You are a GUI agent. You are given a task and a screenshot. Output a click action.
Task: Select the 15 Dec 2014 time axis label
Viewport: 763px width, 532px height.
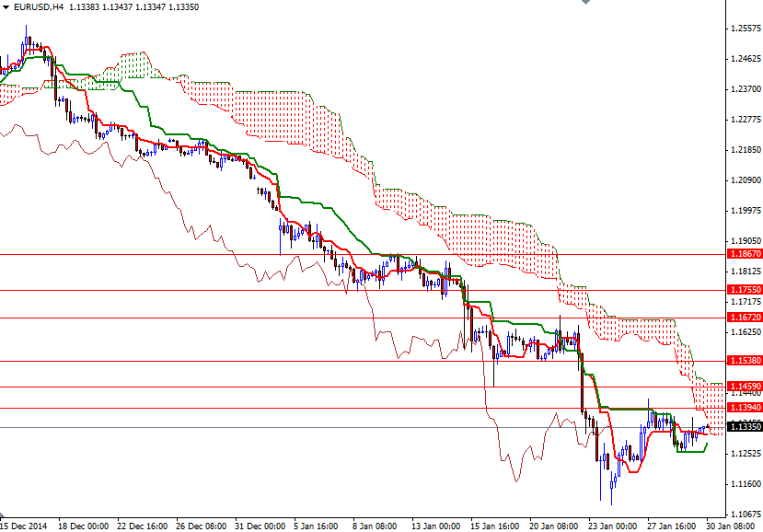(23, 522)
